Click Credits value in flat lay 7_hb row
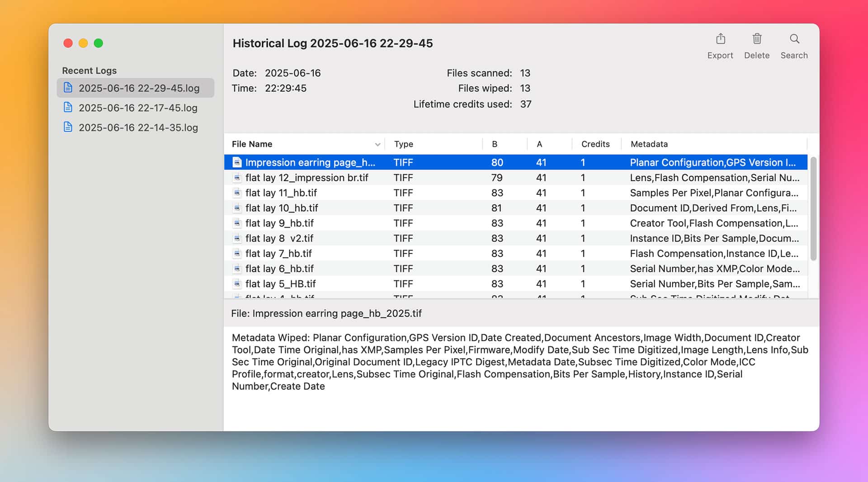 583,253
